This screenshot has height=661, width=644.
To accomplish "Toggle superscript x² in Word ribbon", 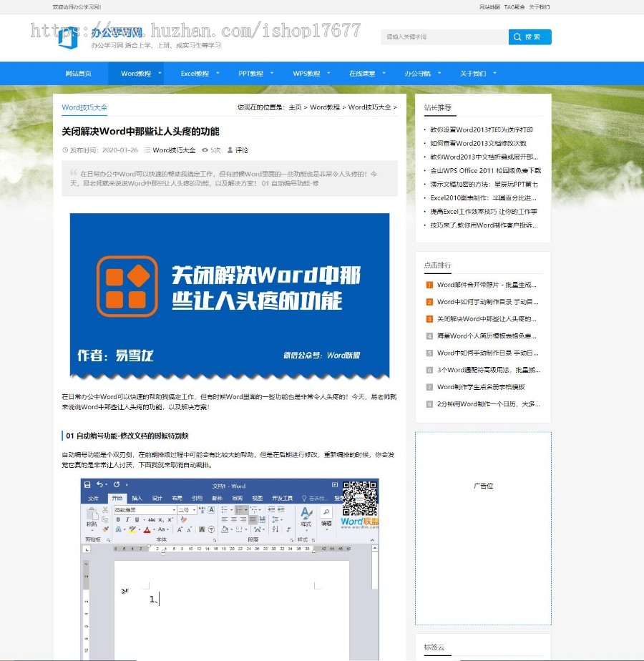I will coord(170,520).
